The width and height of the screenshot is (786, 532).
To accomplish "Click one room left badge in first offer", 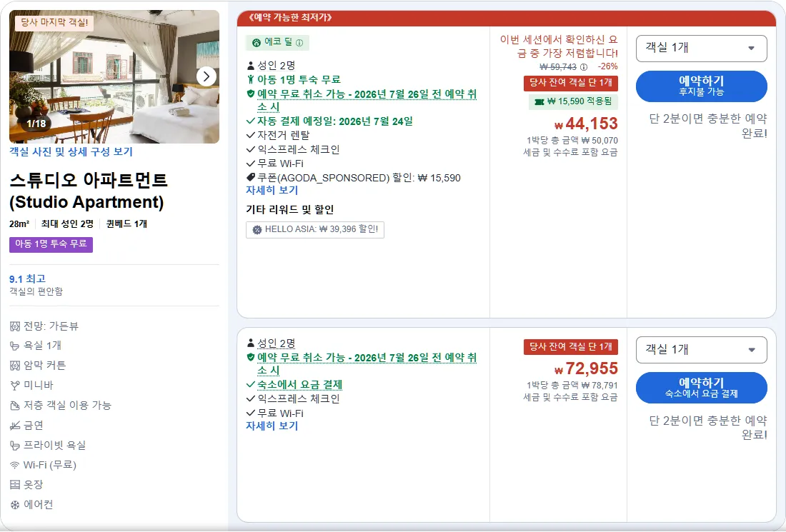I will (570, 83).
